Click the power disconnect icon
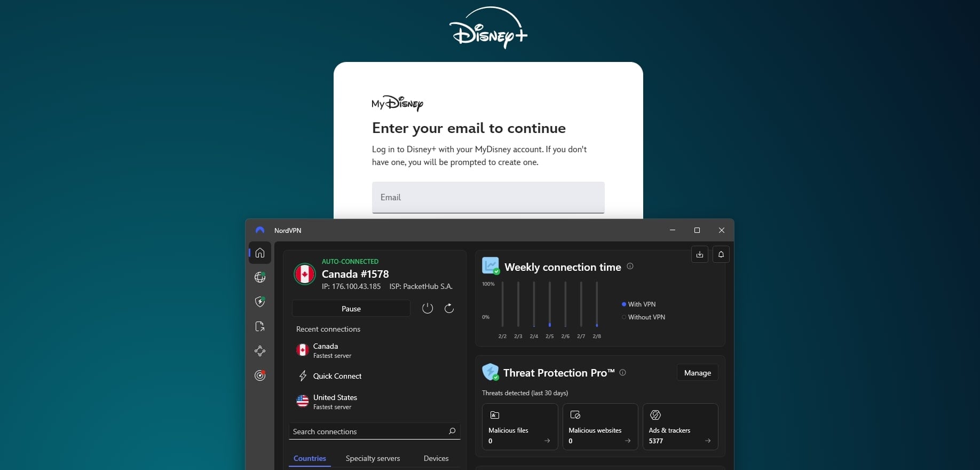 428,308
